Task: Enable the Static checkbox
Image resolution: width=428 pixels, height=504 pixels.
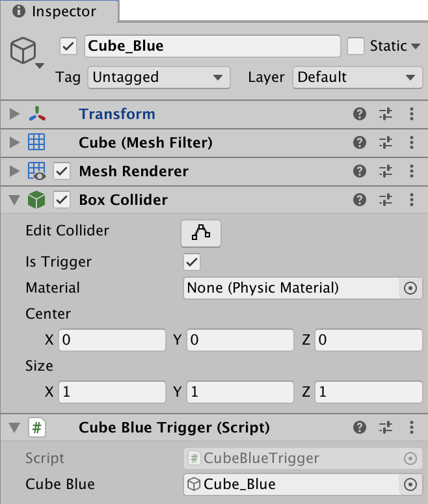Action: (355, 46)
